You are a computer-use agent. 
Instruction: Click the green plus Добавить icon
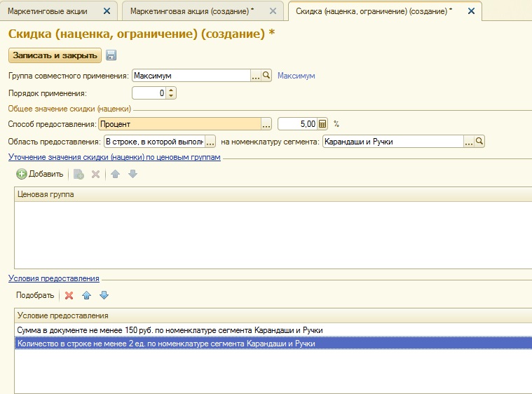point(22,174)
